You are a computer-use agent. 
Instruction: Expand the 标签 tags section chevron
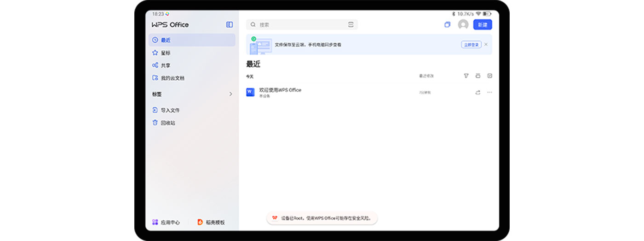click(231, 94)
